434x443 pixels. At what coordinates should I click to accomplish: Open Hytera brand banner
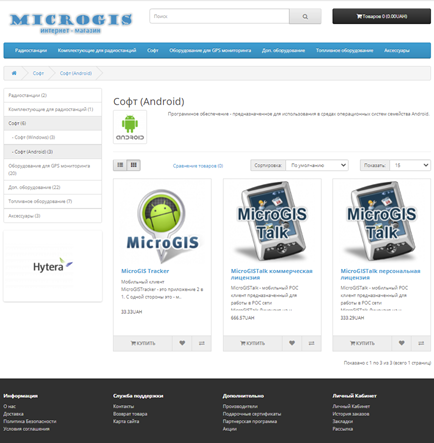[x=53, y=266]
